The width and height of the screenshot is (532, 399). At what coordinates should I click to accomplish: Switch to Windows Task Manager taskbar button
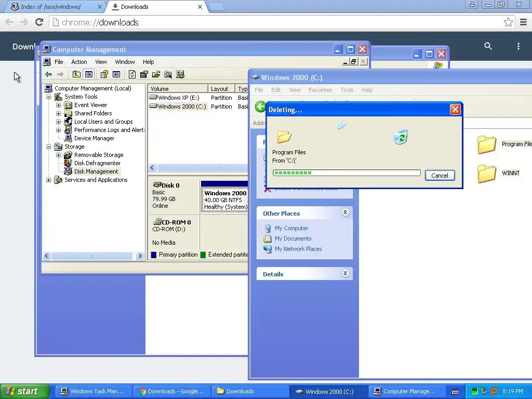[92, 392]
